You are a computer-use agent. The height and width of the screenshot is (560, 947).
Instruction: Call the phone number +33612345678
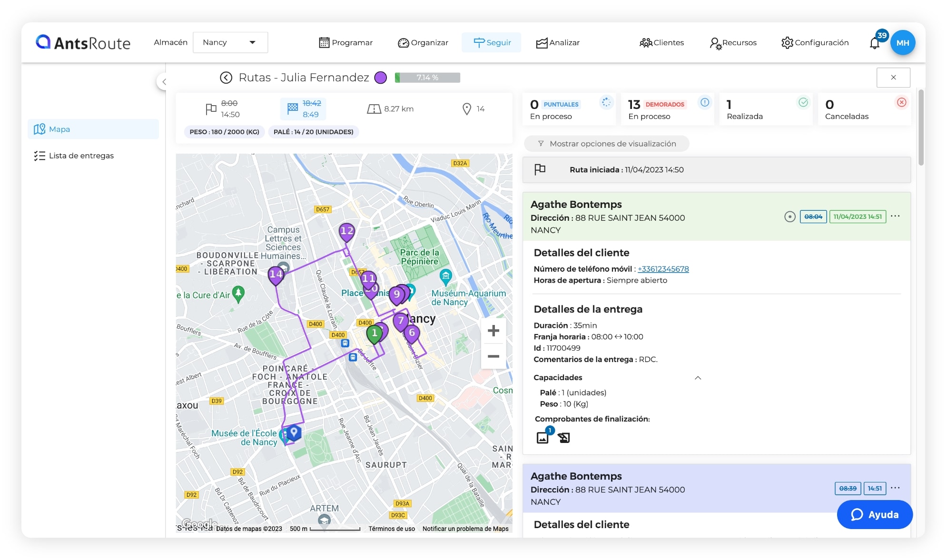[662, 269]
